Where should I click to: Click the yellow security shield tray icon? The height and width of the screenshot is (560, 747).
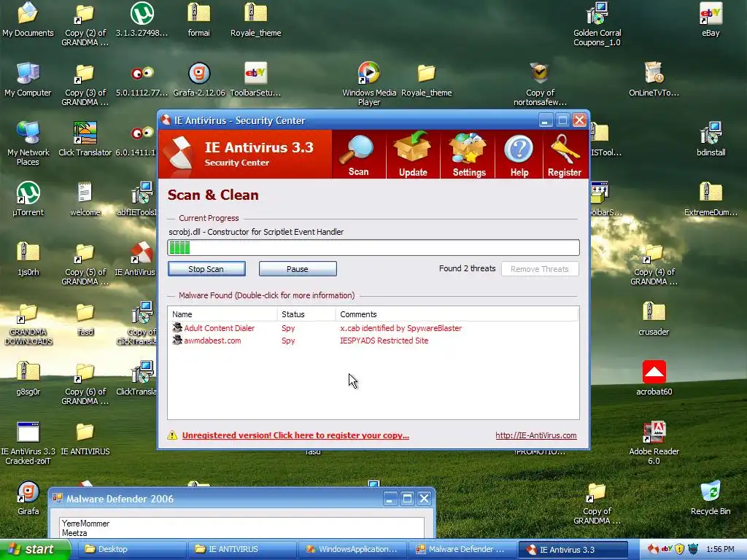coord(680,549)
